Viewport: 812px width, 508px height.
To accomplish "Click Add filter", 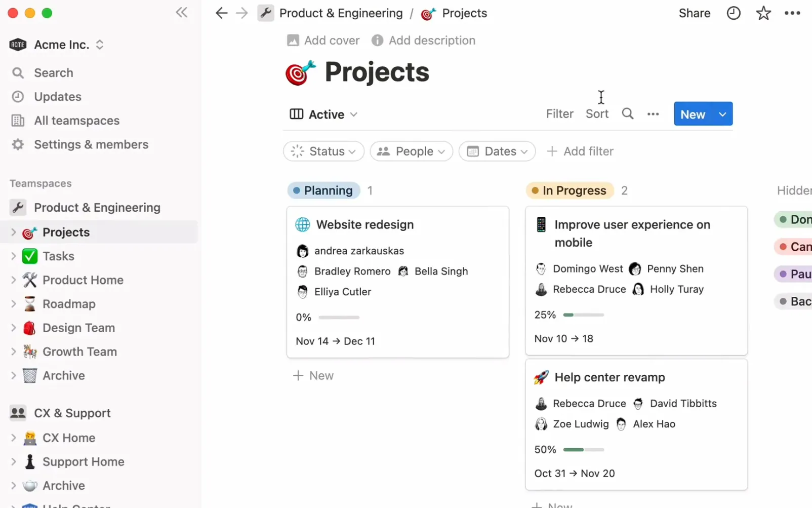I will [x=580, y=151].
